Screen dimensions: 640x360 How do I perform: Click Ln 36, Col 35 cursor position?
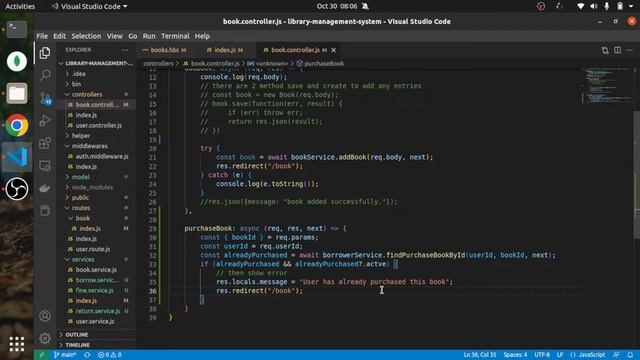[480, 355]
